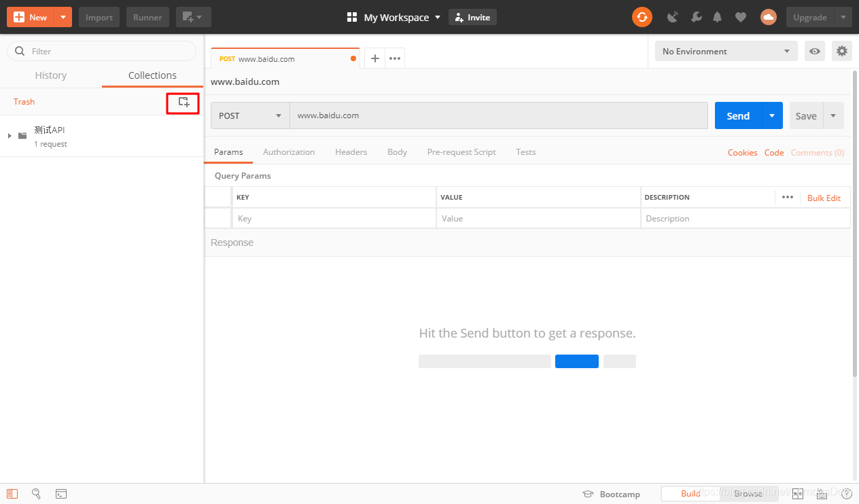Viewport: 859px width, 504px height.
Task: Add a new request tab
Action: tap(374, 58)
